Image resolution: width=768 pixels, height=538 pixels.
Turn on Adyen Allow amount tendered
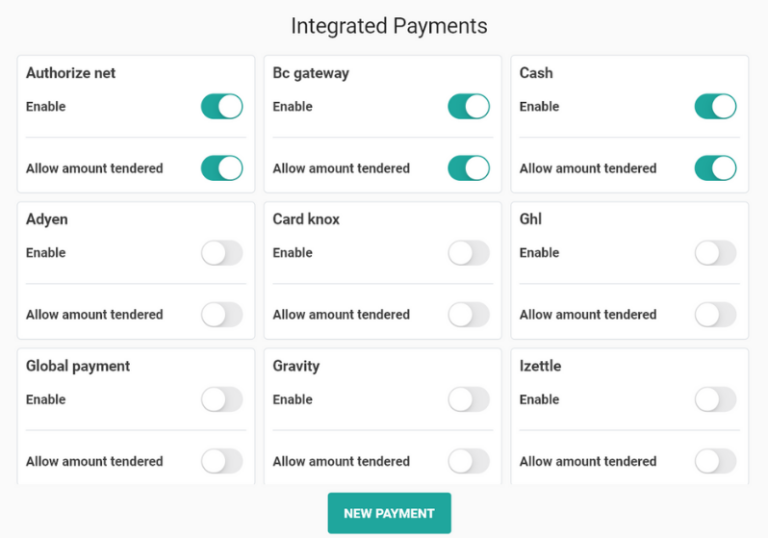click(222, 314)
